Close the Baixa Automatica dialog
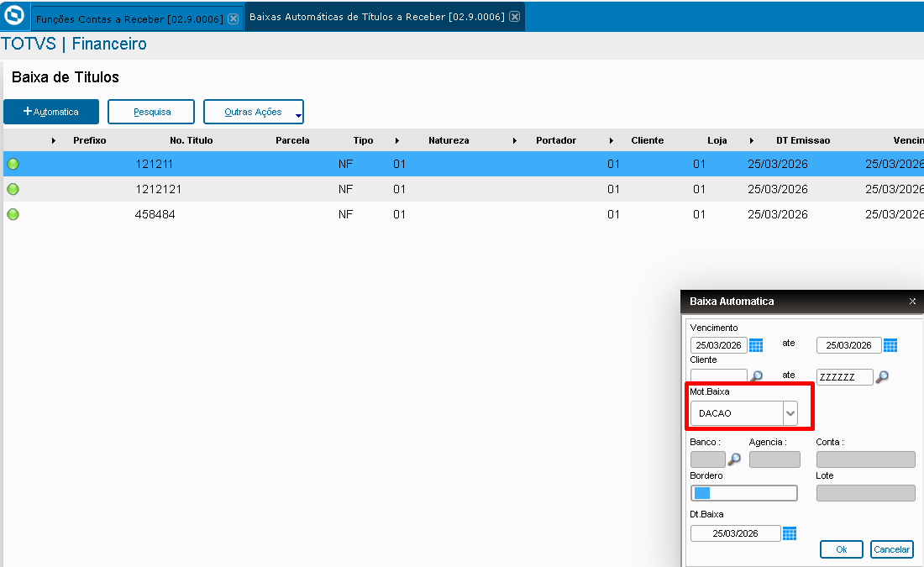924x567 pixels. [x=912, y=302]
